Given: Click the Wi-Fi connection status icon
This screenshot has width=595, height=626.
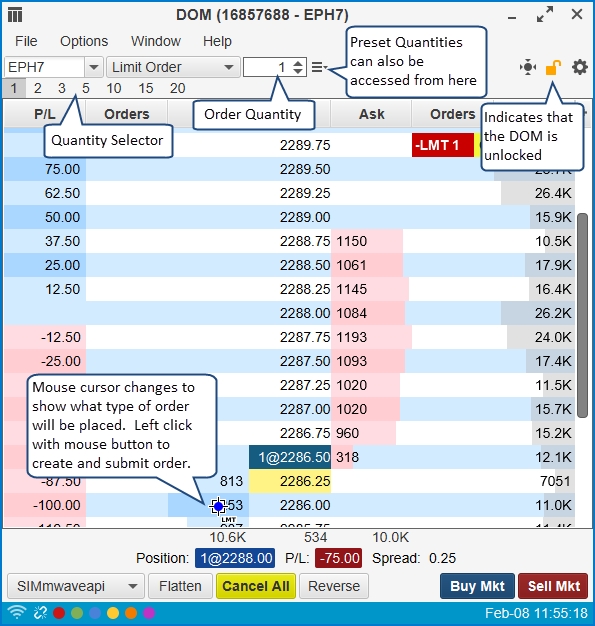Looking at the screenshot, I should [x=17, y=612].
